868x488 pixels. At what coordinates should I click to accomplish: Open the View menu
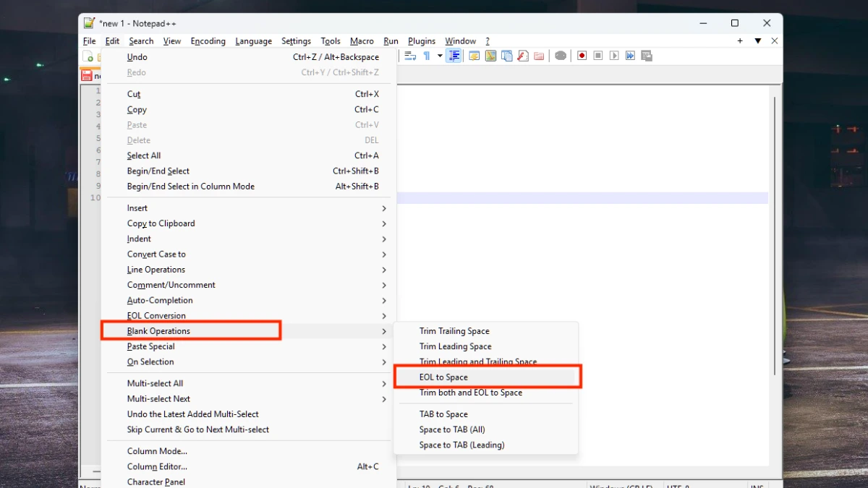coord(172,41)
